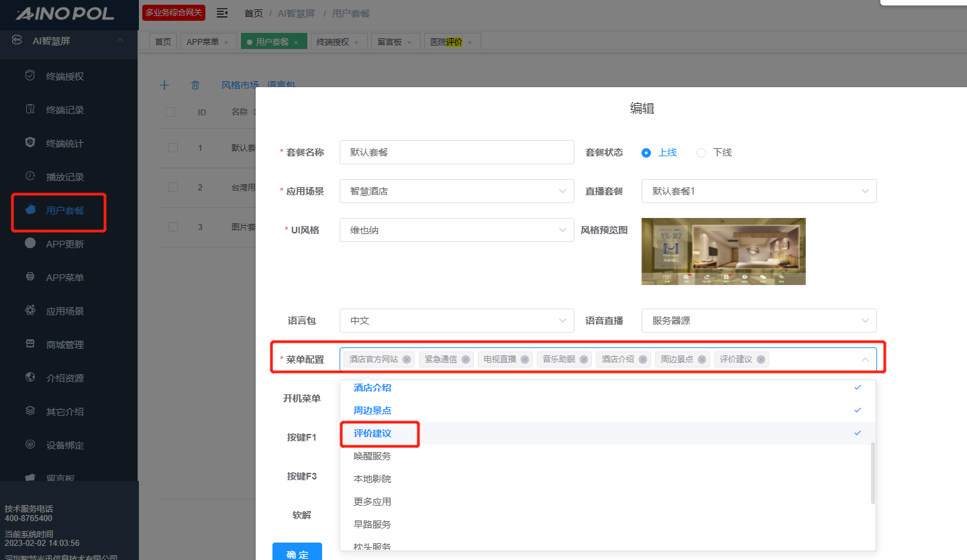Click the 确定 confirm button
The height and width of the screenshot is (560, 967).
click(x=297, y=553)
